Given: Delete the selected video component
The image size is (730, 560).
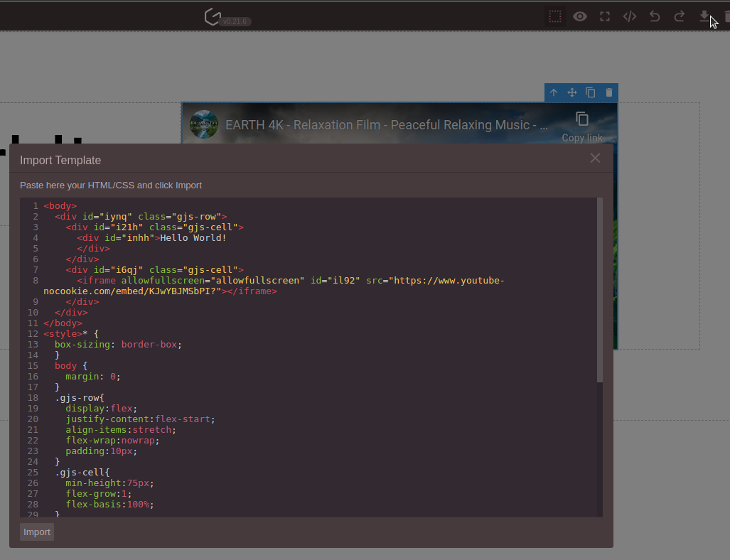Looking at the screenshot, I should coord(608,92).
